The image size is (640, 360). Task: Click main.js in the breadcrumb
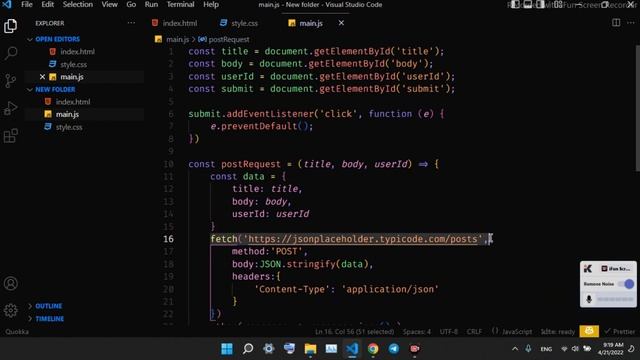coord(178,40)
